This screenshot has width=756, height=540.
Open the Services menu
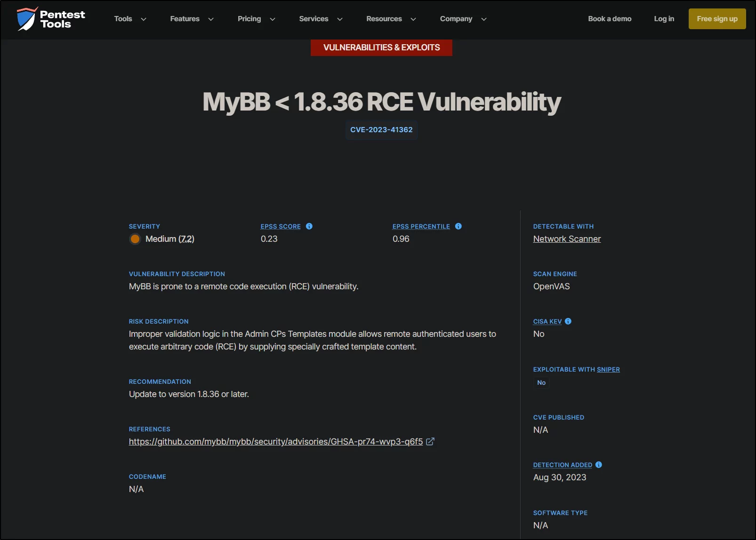pos(321,19)
